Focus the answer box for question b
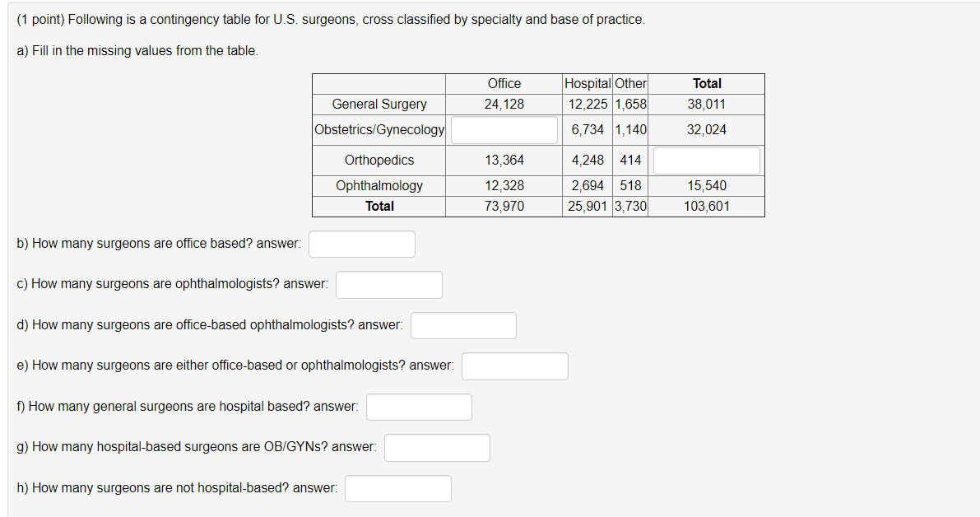Viewport: 980px width, 517px height. click(x=362, y=244)
